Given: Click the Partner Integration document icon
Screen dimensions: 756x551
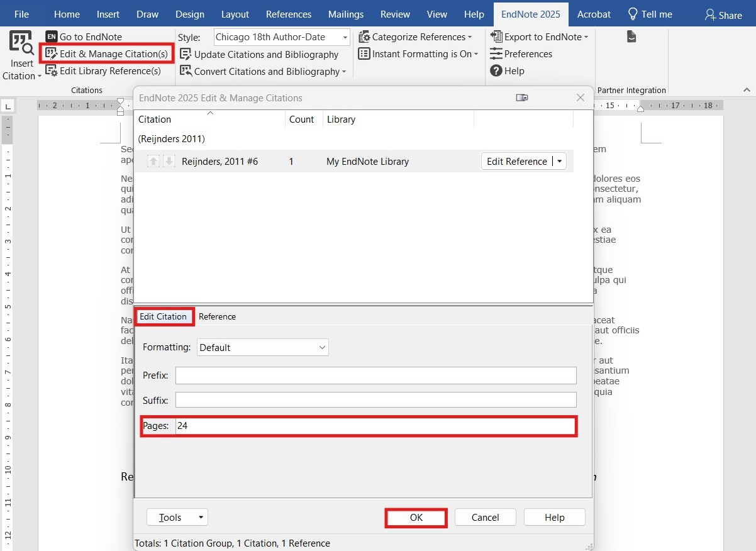Looking at the screenshot, I should (632, 37).
